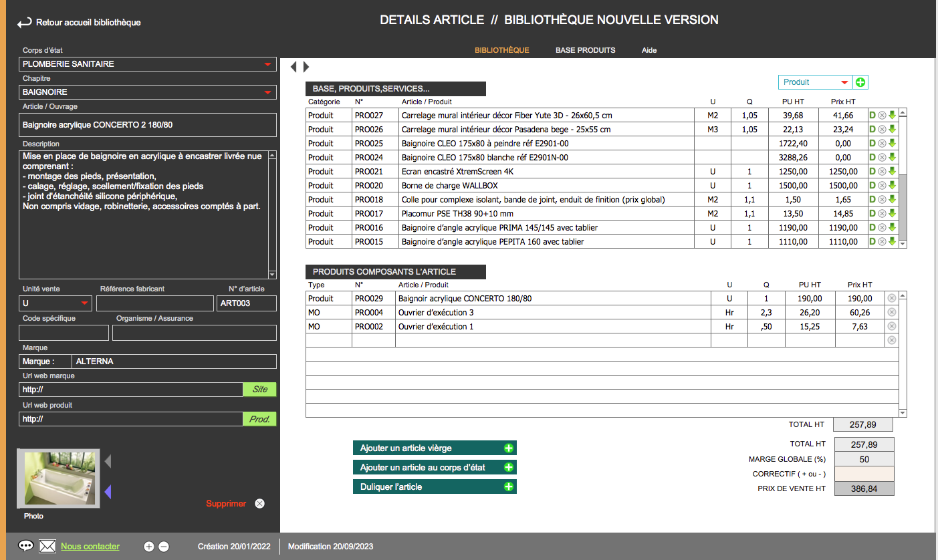Image resolution: width=938 pixels, height=560 pixels.
Task: Click products table scrollbar down arrow
Action: [903, 244]
